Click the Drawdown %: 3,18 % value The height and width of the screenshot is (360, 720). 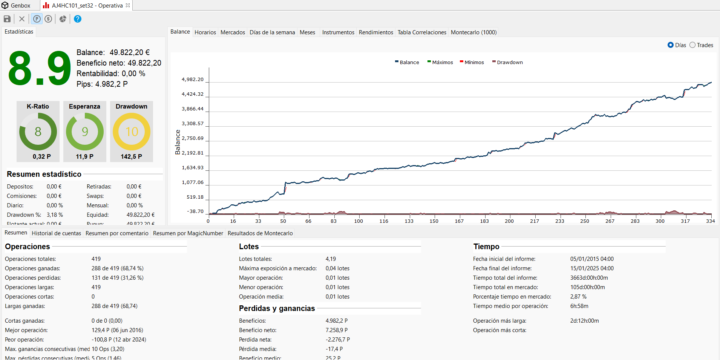(x=55, y=214)
